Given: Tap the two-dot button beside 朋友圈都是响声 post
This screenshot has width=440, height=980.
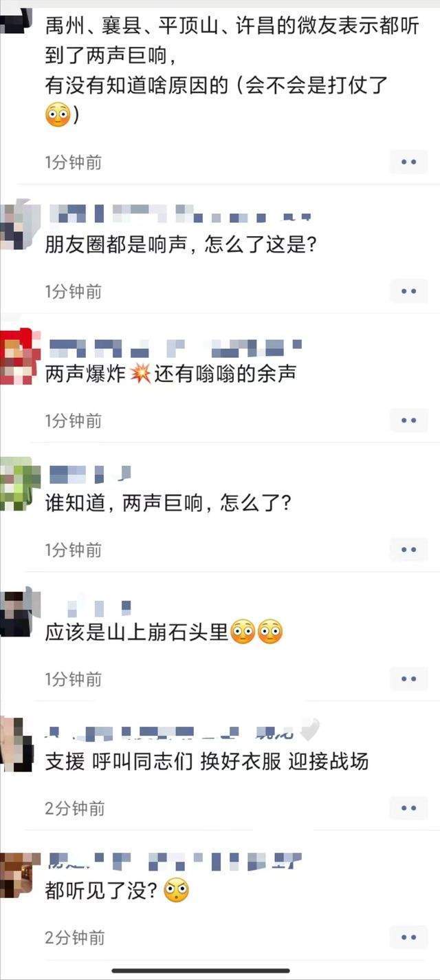Looking at the screenshot, I should coord(408,291).
